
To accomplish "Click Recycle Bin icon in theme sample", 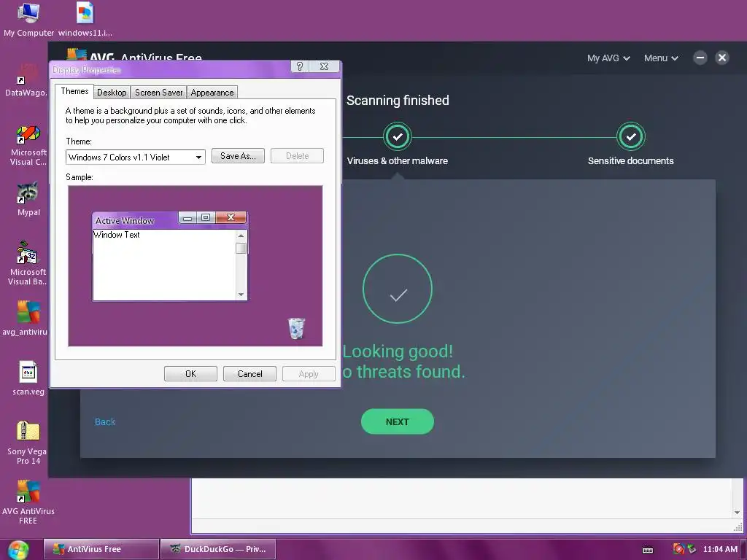I will pyautogui.click(x=296, y=329).
